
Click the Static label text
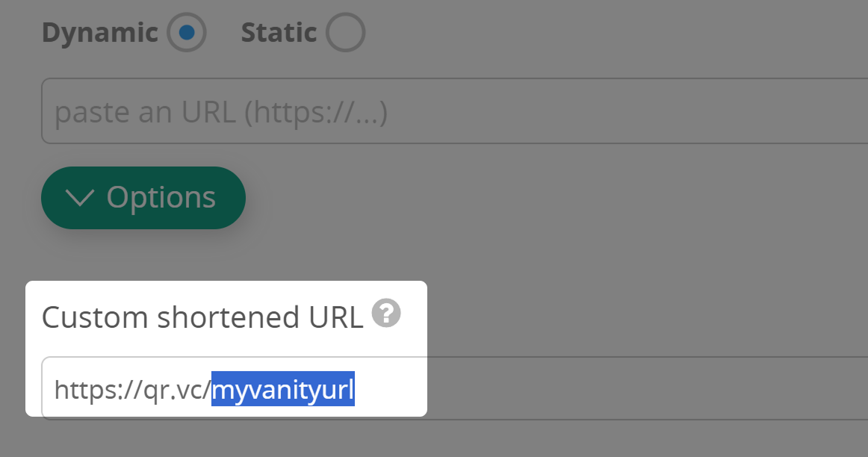pos(279,33)
